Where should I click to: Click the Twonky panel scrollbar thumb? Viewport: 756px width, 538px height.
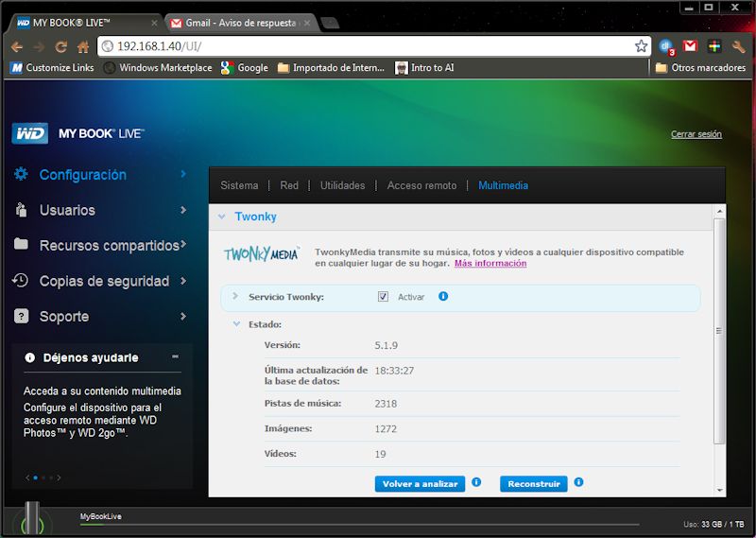click(x=719, y=331)
